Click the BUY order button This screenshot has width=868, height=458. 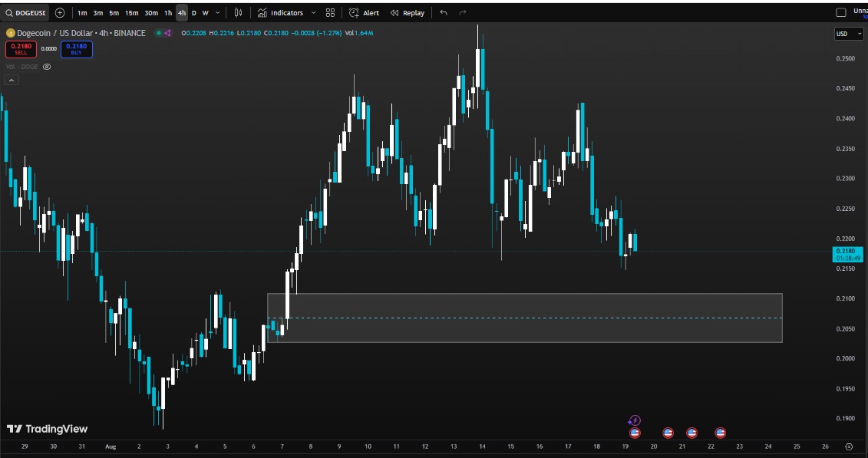pos(76,49)
